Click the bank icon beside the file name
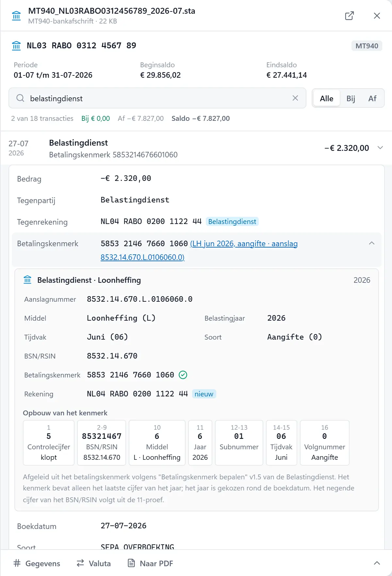392x576 pixels. (16, 16)
